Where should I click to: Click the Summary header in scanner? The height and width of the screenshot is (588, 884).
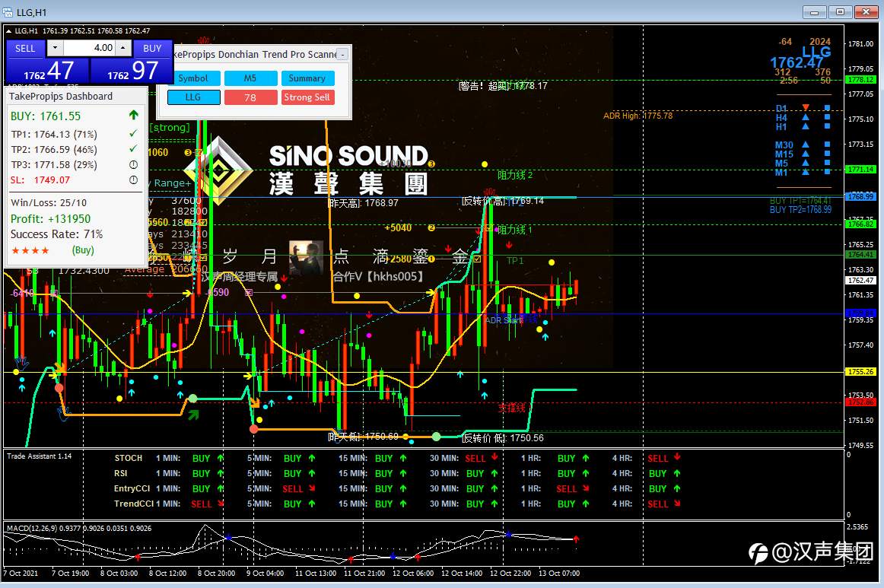point(307,78)
